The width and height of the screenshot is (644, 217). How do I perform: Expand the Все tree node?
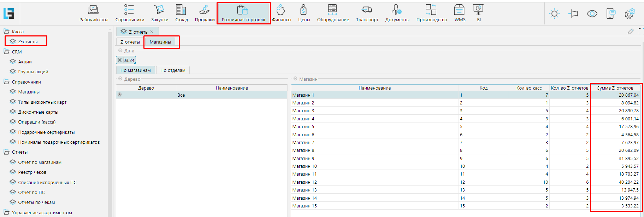coord(119,95)
